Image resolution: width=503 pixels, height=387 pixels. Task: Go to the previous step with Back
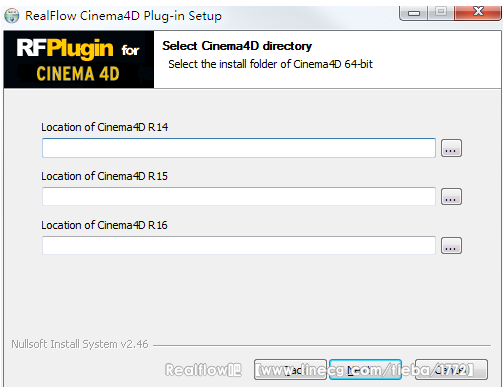pyautogui.click(x=290, y=369)
